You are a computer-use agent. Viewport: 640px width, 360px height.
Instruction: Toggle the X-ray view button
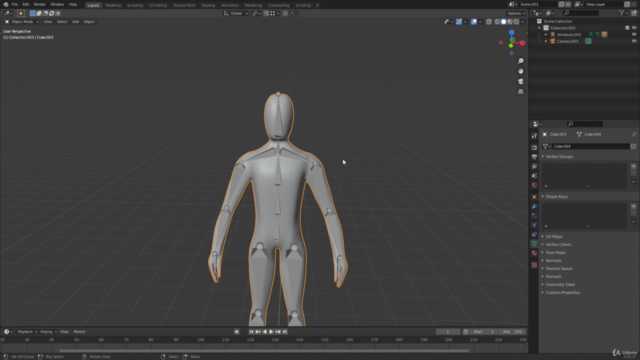(489, 22)
